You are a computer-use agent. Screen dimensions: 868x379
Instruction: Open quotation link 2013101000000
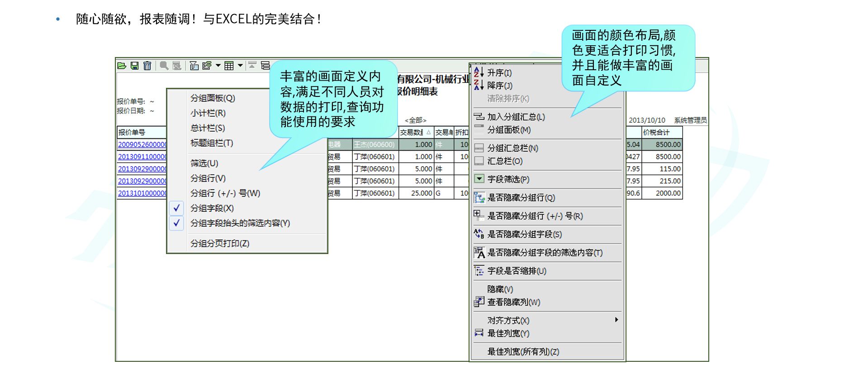142,193
